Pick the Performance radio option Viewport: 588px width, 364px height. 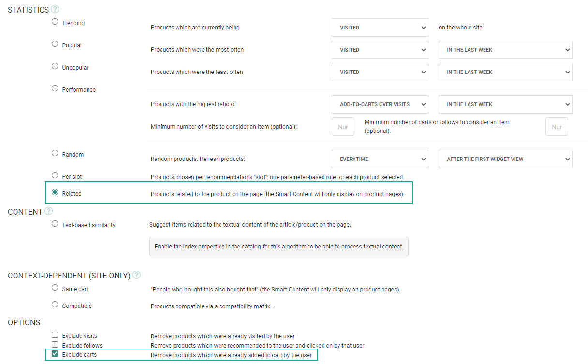(55, 88)
